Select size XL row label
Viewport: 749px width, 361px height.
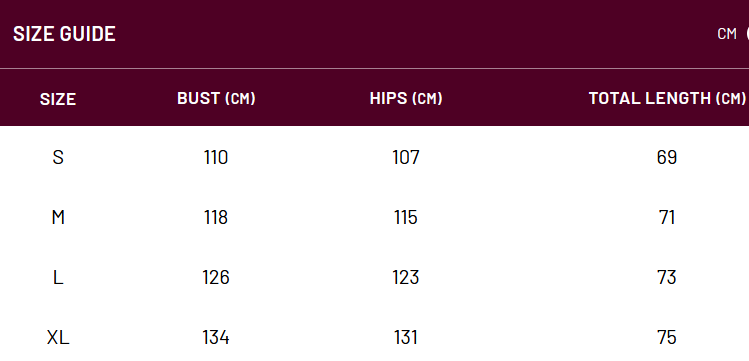click(x=58, y=338)
